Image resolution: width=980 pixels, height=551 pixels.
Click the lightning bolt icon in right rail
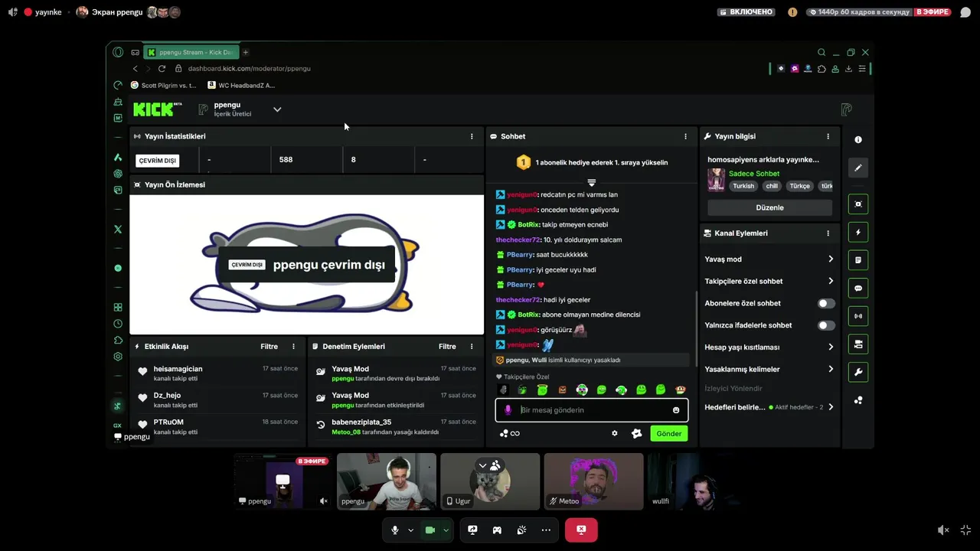(858, 233)
